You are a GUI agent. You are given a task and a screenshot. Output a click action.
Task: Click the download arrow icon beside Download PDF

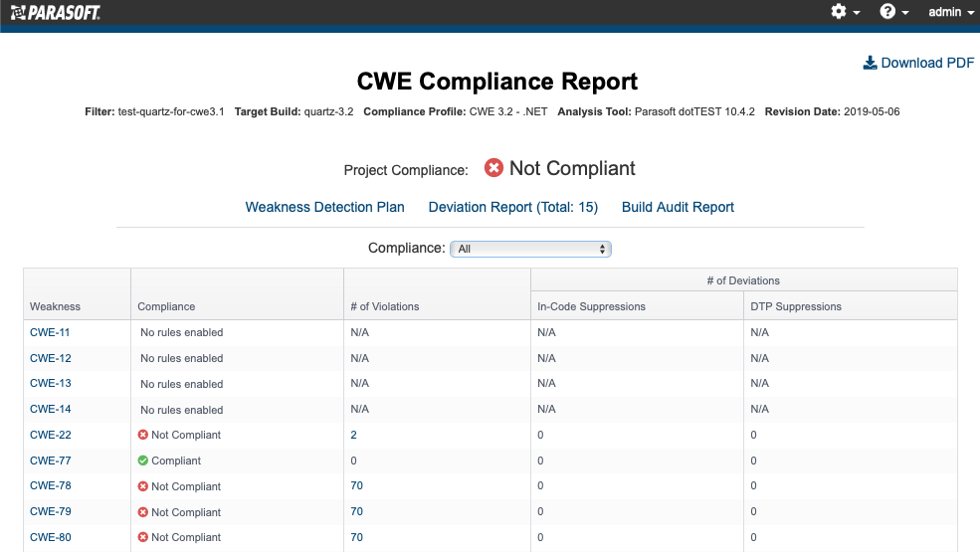[870, 63]
